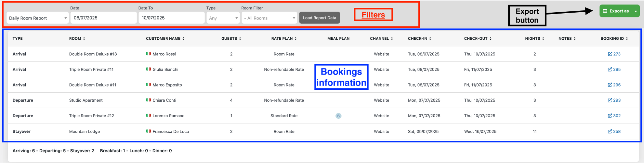Open booking 295 external link icon

point(610,69)
